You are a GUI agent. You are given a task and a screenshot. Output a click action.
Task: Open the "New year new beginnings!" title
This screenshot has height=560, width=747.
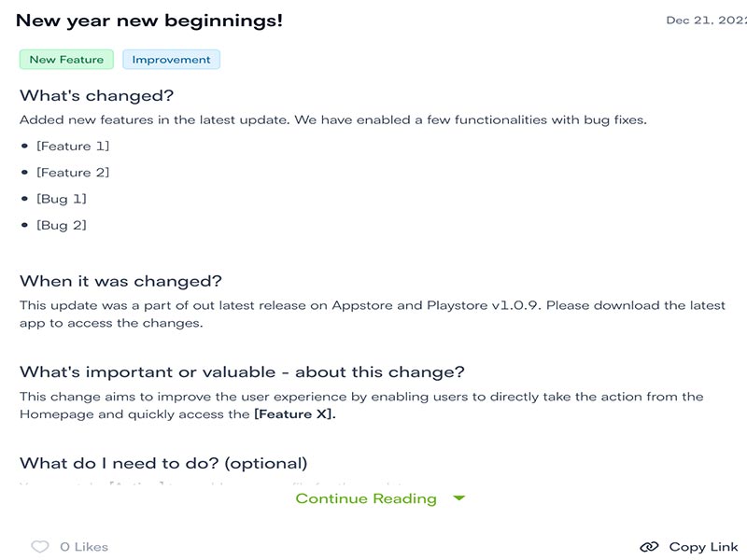pyautogui.click(x=149, y=21)
